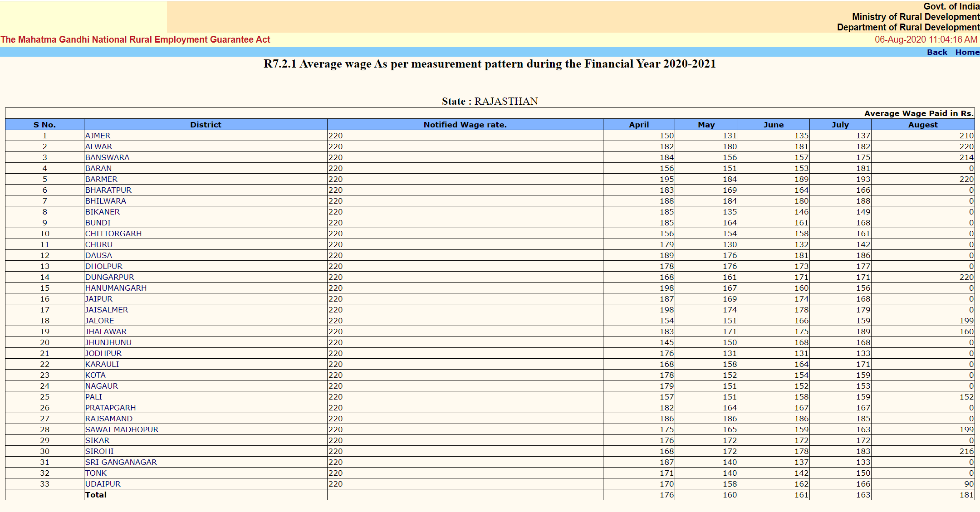980x512 pixels.
Task: Open SAWAI MADHOPUR district link
Action: 122,429
